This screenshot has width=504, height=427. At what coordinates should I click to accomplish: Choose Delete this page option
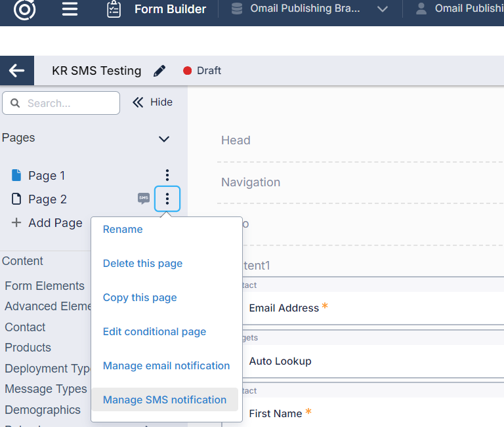(x=142, y=264)
